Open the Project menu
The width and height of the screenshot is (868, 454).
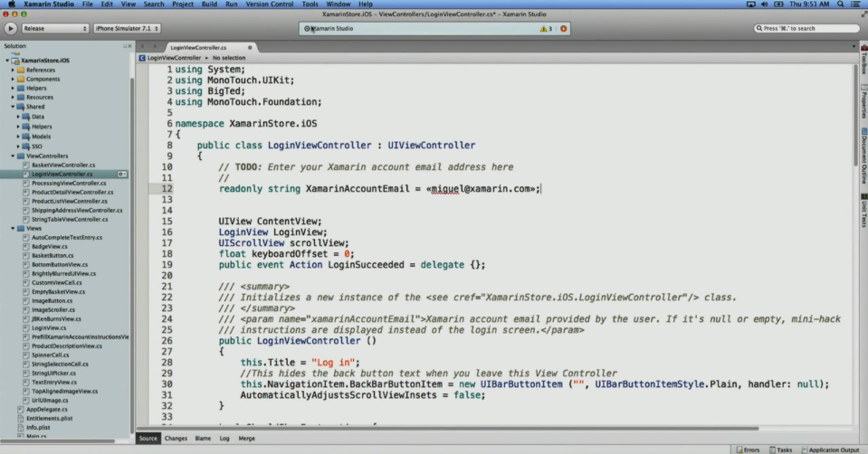tap(183, 4)
